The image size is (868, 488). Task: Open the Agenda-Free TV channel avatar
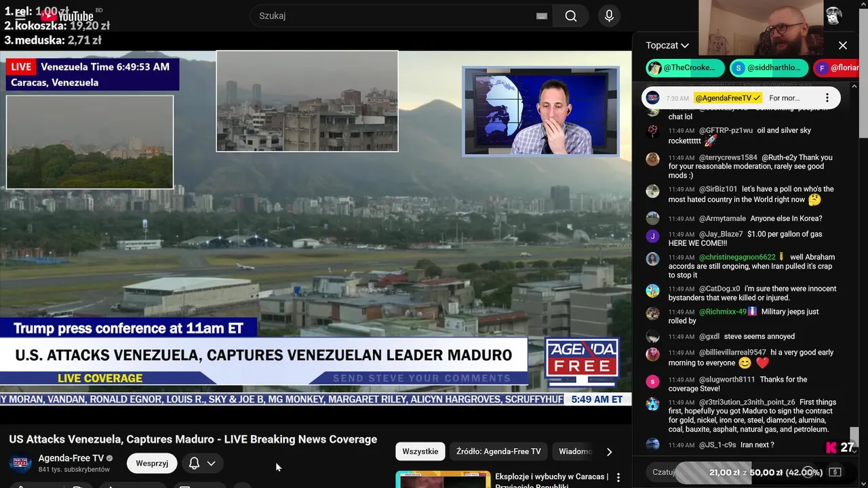pos(20,463)
